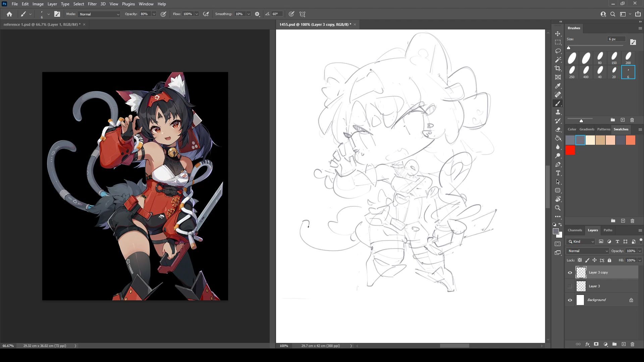
Task: Open the Image menu
Action: click(x=38, y=4)
